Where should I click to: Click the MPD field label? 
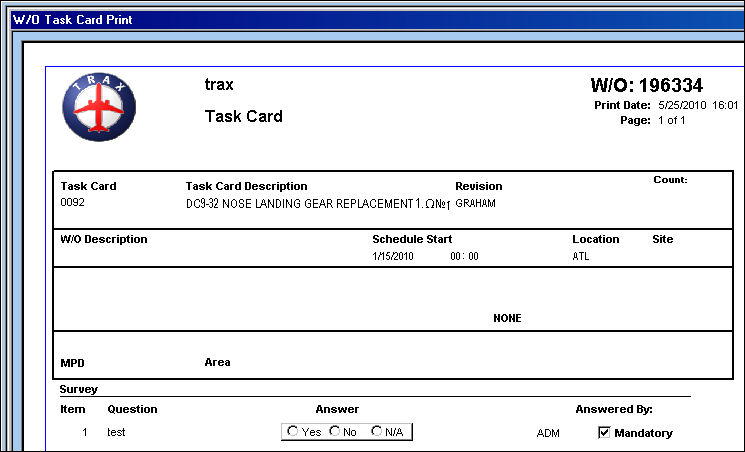[x=72, y=363]
